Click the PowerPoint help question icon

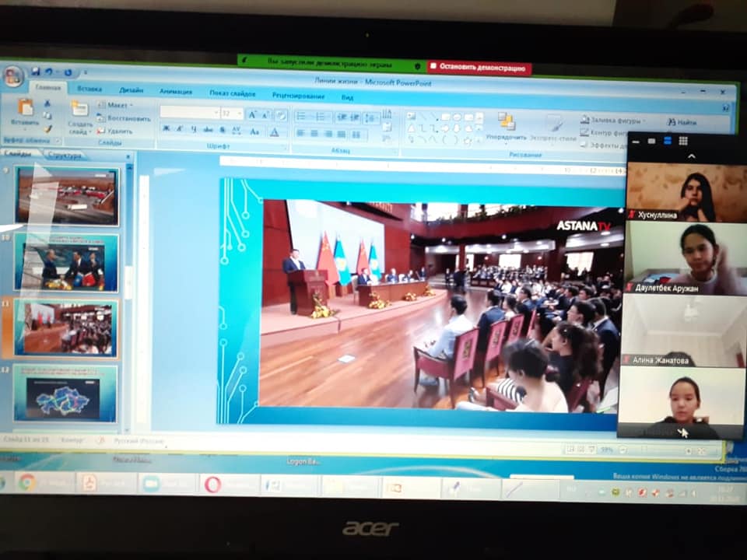click(x=725, y=108)
